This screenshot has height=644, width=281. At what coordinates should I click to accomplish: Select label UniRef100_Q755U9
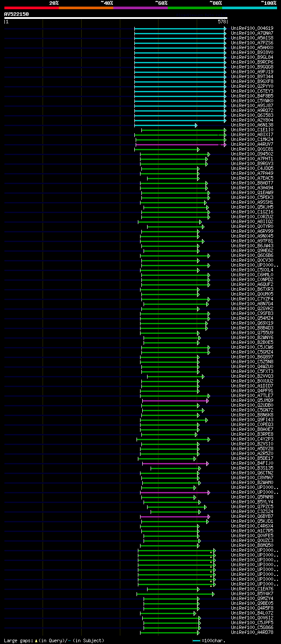[252, 333]
